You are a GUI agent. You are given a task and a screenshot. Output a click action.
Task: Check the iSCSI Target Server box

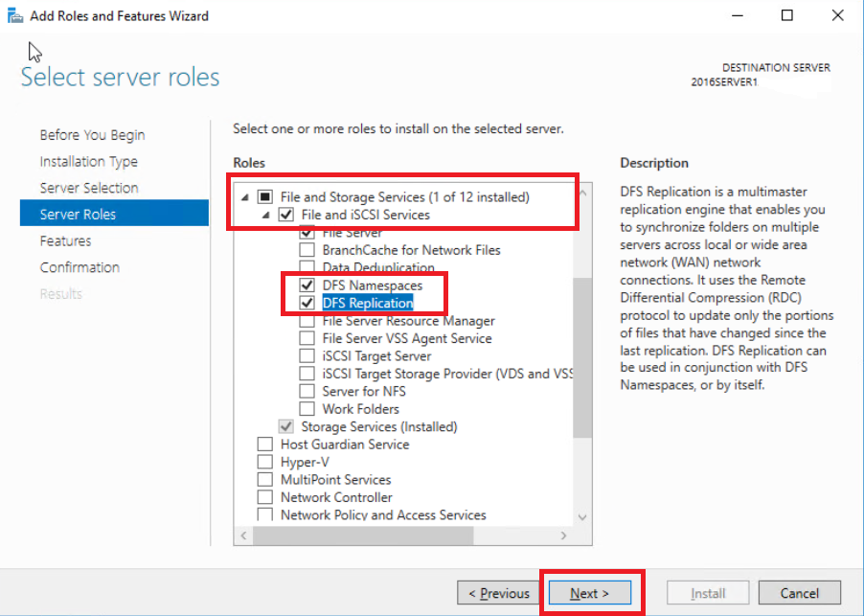pyautogui.click(x=307, y=355)
